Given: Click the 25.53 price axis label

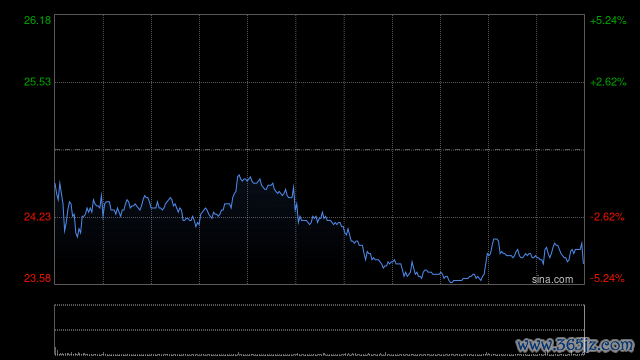Looking at the screenshot, I should click(38, 82).
